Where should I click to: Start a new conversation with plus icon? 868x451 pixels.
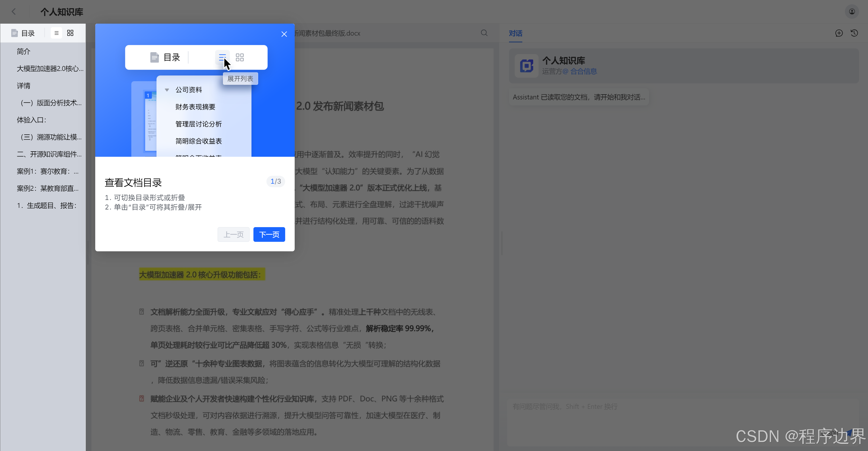[x=839, y=33]
